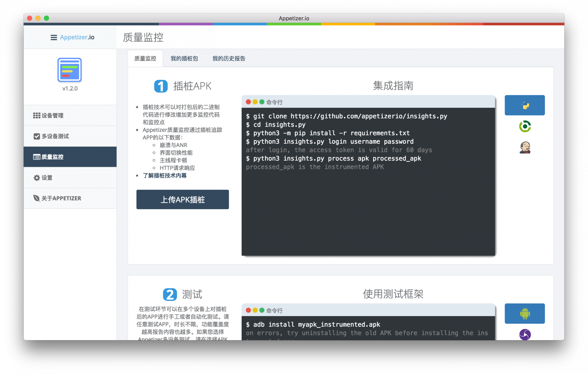Select the Jenkins integration icon
The width and height of the screenshot is (588, 374).
click(x=525, y=147)
